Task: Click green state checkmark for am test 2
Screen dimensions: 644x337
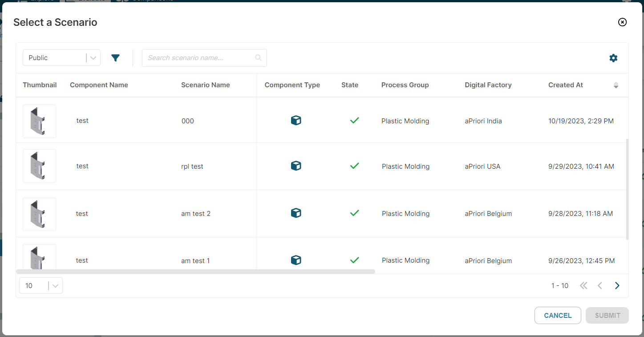Action: [354, 213]
